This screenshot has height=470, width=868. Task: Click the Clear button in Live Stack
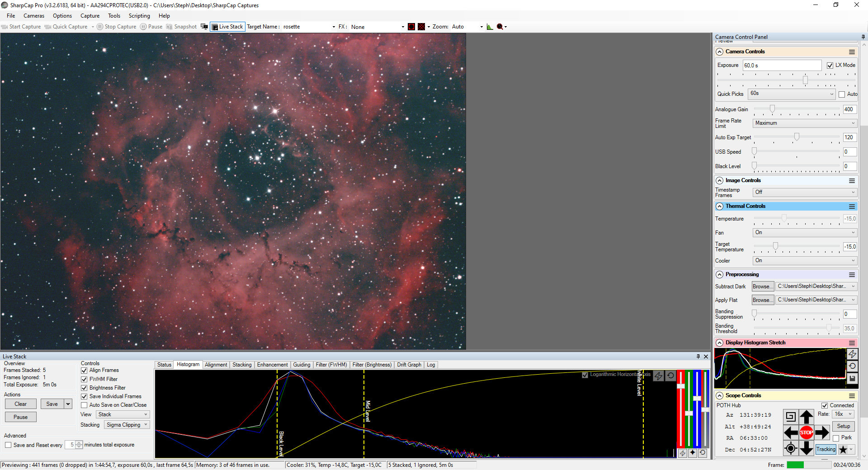pos(20,404)
